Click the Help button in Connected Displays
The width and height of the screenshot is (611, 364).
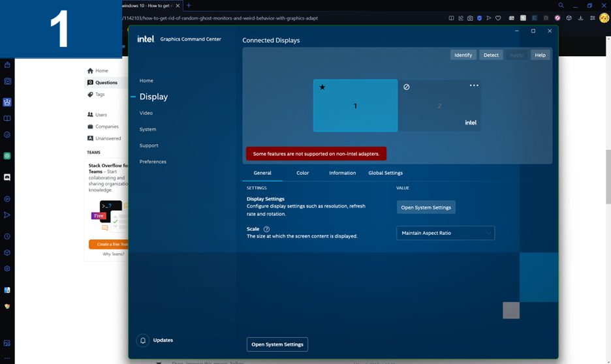pyautogui.click(x=540, y=55)
